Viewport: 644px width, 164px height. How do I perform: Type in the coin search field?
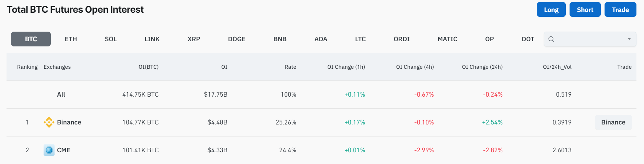pos(588,39)
